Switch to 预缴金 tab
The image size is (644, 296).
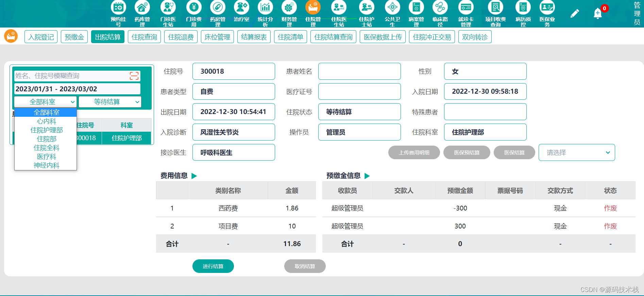pyautogui.click(x=74, y=37)
